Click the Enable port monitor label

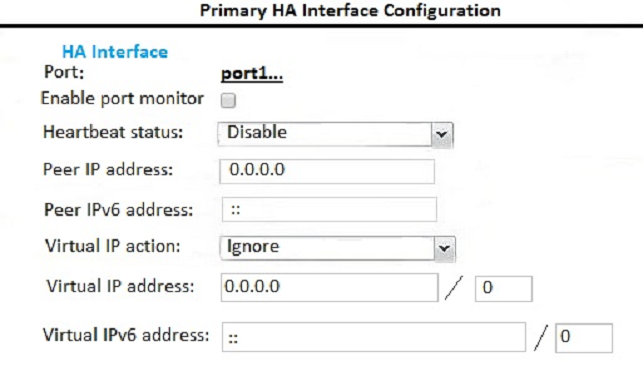click(122, 99)
